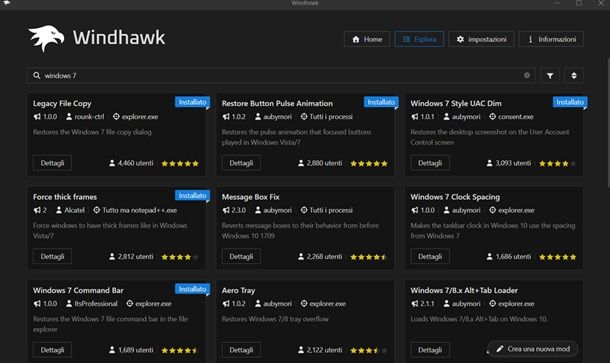This screenshot has width=610, height=363.
Task: Open Dettagli for Legacy File Copy
Action: (x=52, y=163)
